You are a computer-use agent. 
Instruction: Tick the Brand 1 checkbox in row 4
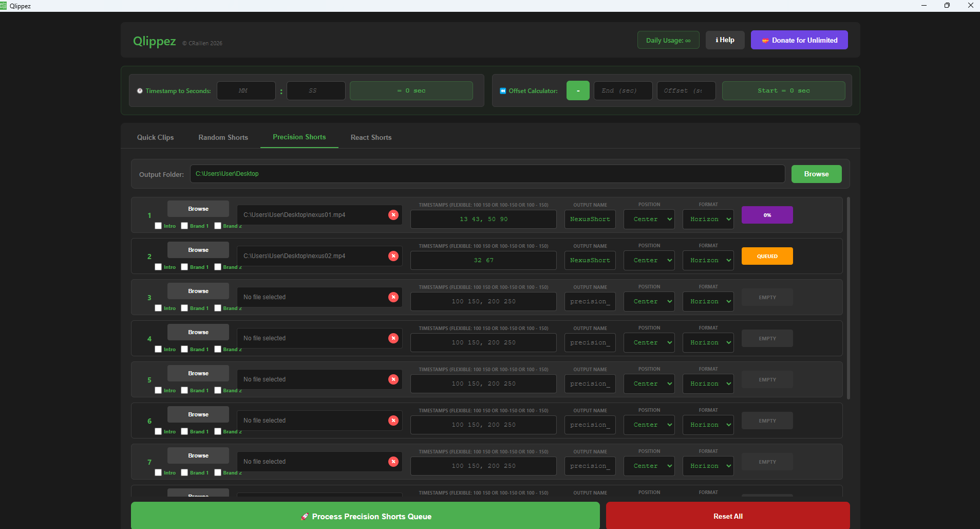[184, 349]
